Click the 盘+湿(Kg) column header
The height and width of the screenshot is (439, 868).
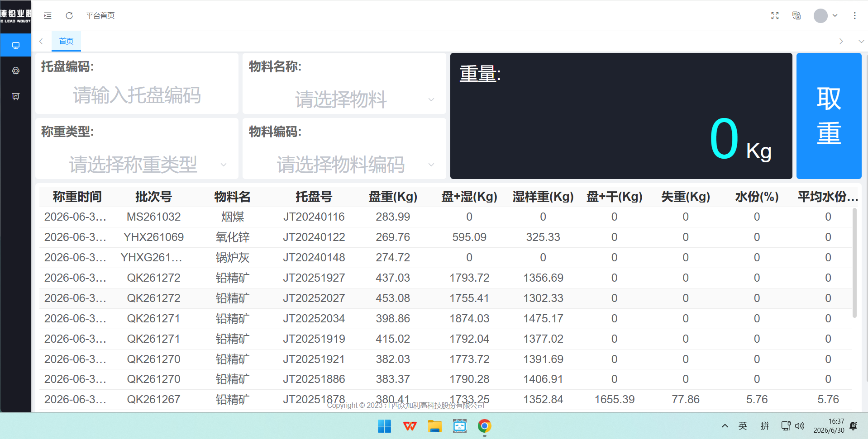(469, 197)
